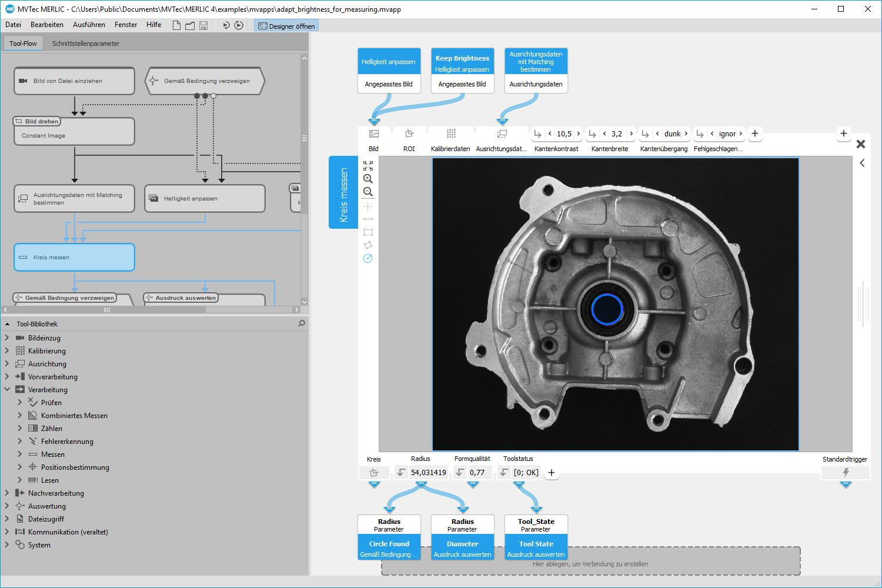Click the Kantenkontrast value 10,5 field
Screen dimensions: 882x588
point(564,133)
